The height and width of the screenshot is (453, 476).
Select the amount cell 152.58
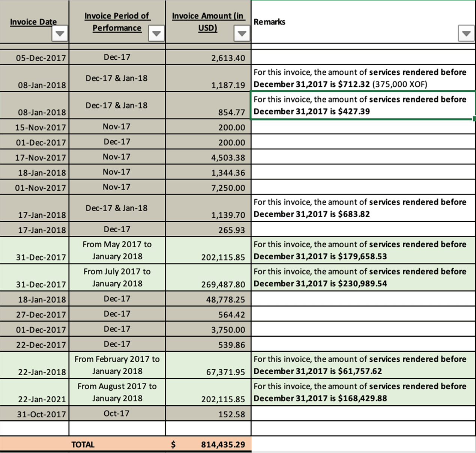click(x=208, y=414)
